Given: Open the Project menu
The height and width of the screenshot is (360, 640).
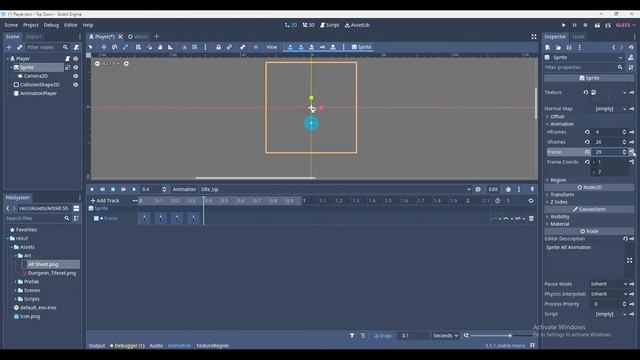Looking at the screenshot, I should click(x=31, y=25).
